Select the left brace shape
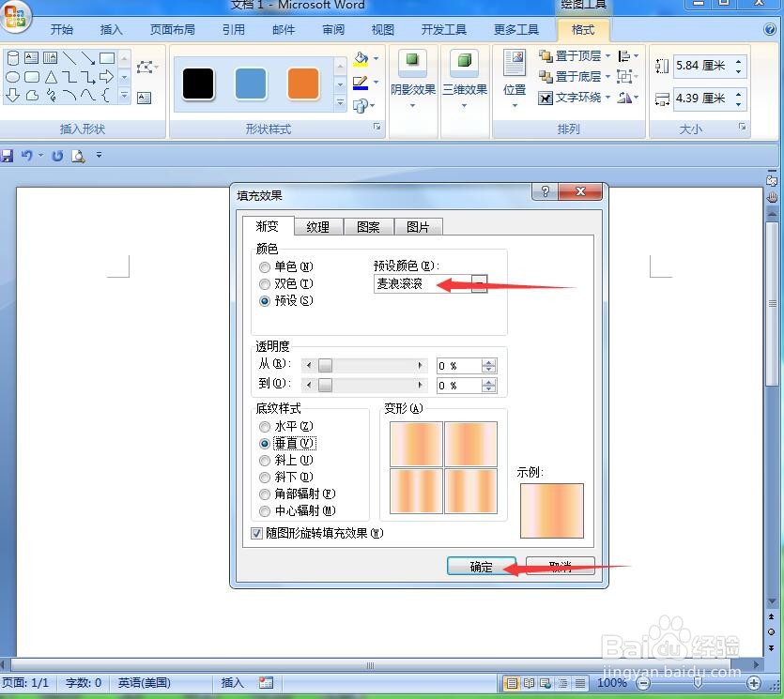Viewport: 784px width, 699px height. pos(106,95)
